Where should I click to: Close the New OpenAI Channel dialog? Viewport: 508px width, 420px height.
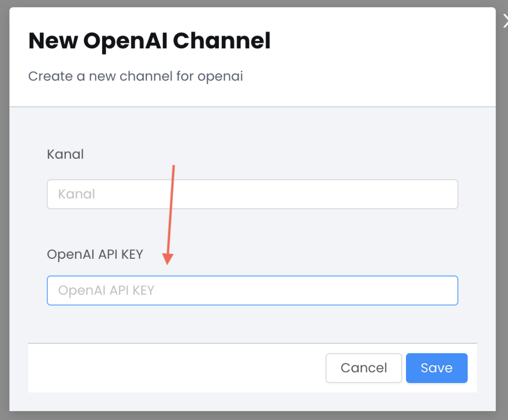[x=505, y=20]
